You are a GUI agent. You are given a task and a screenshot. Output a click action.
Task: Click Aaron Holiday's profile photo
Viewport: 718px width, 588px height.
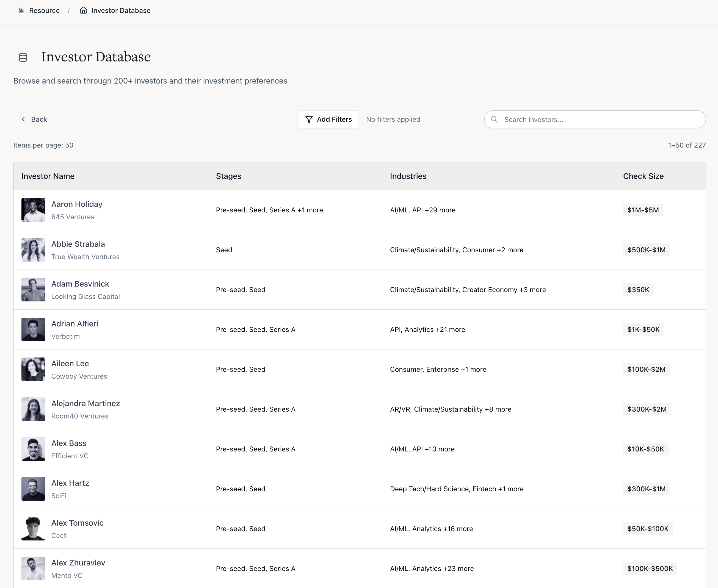pos(33,210)
